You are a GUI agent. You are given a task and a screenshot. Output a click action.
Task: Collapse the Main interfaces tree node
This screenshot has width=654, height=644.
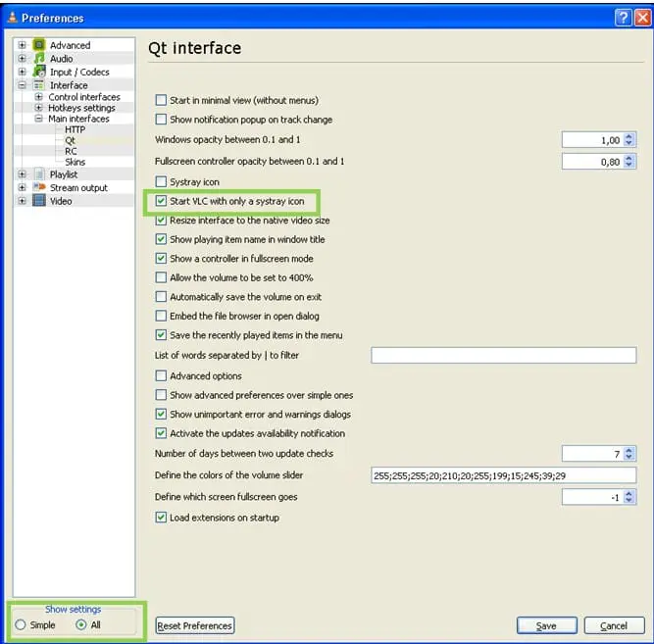[38, 119]
